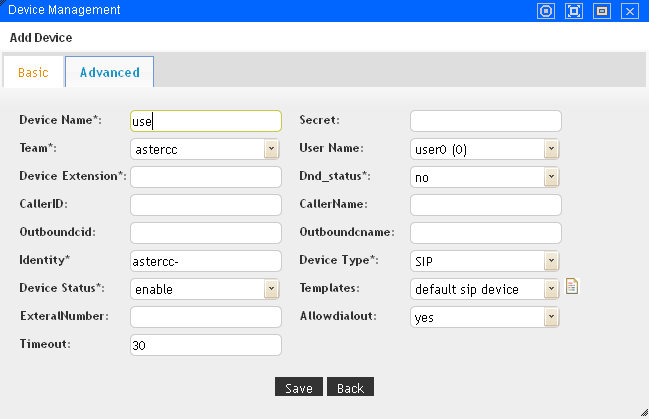Expand the Allowdialout dropdown
This screenshot has height=419, width=649.
pyautogui.click(x=550, y=317)
